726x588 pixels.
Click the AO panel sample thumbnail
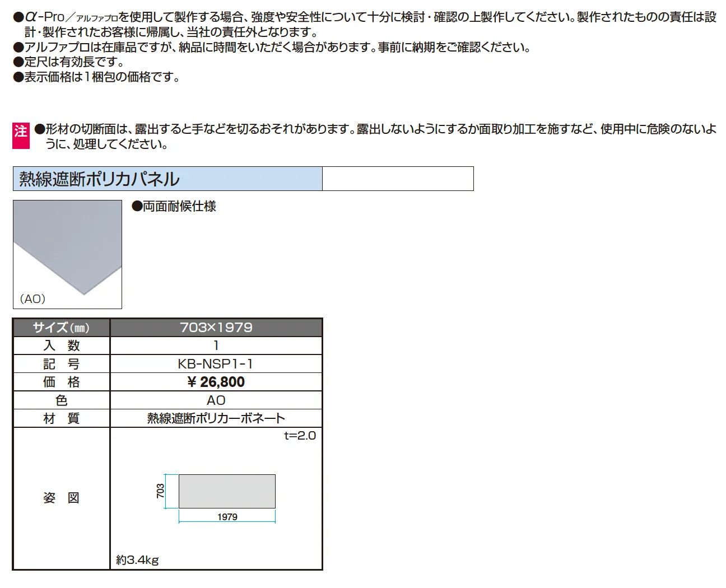67,254
